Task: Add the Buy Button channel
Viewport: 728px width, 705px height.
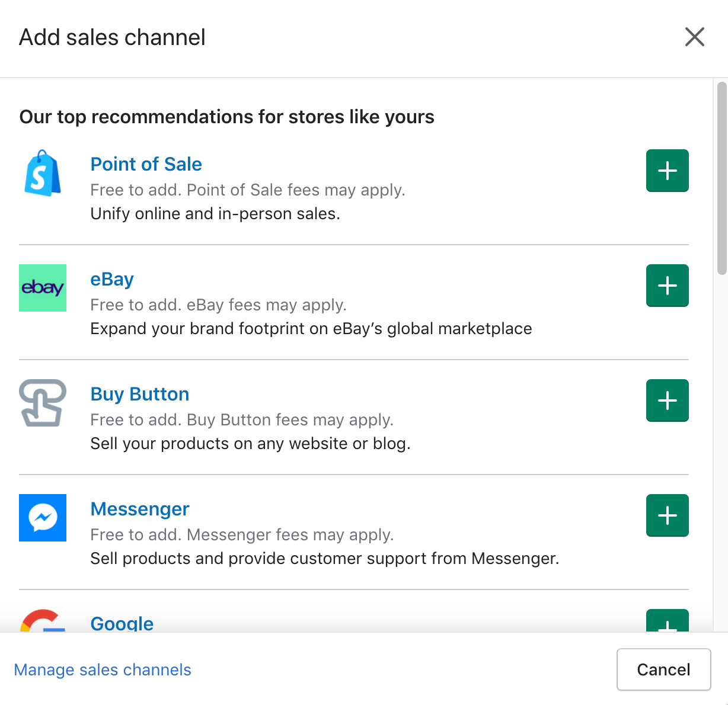Action: [x=667, y=400]
